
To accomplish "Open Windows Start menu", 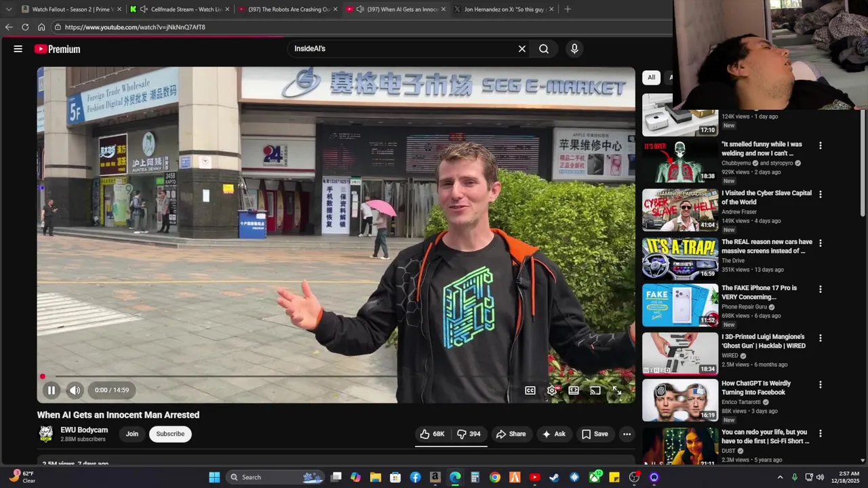I will [214, 477].
